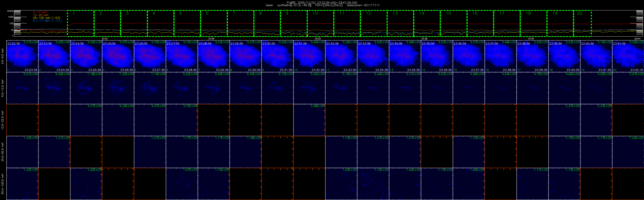This screenshot has height=200, width=644.
Task: Open the 3.0-6.0 keV image starting 23:22:36
Action: click(22, 56)
